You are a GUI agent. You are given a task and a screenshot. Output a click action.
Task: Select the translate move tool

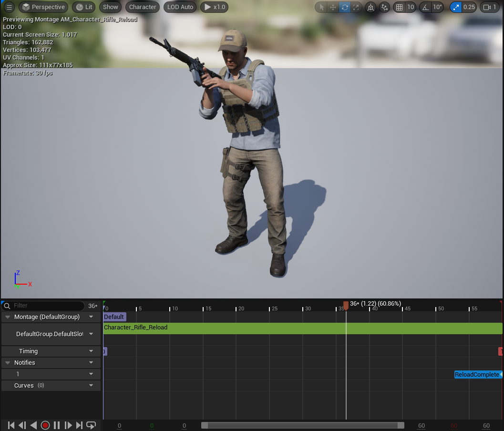(x=333, y=7)
